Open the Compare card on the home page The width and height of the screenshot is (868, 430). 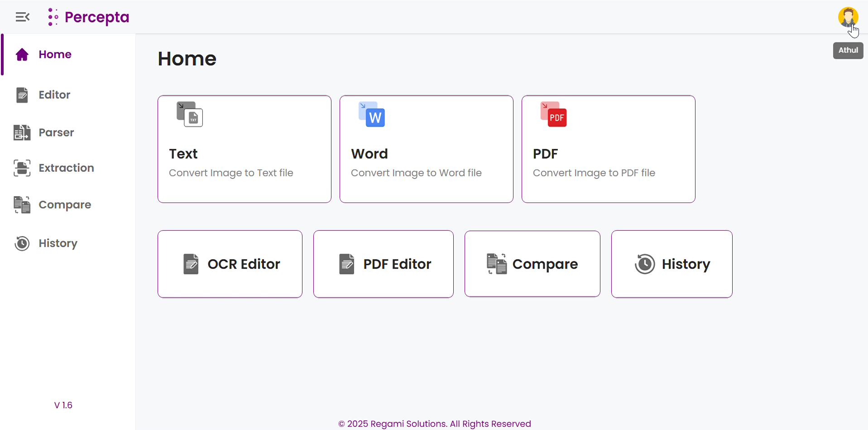(532, 264)
